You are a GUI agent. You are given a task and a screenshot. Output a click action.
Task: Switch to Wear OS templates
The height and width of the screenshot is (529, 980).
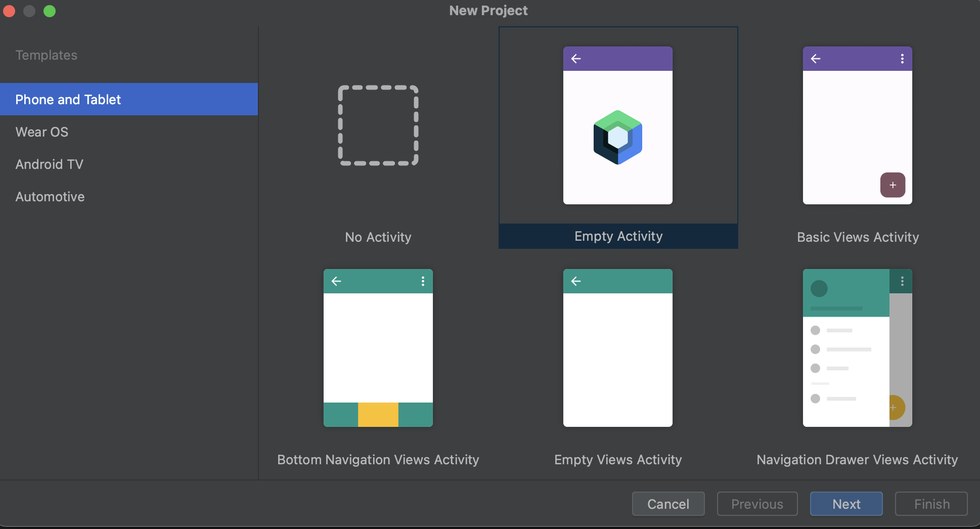coord(129,131)
